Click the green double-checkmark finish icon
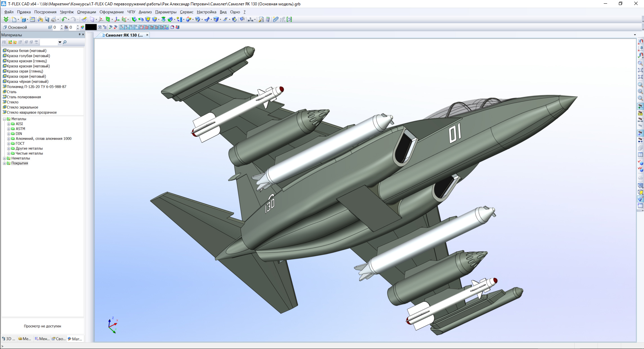 point(6,19)
